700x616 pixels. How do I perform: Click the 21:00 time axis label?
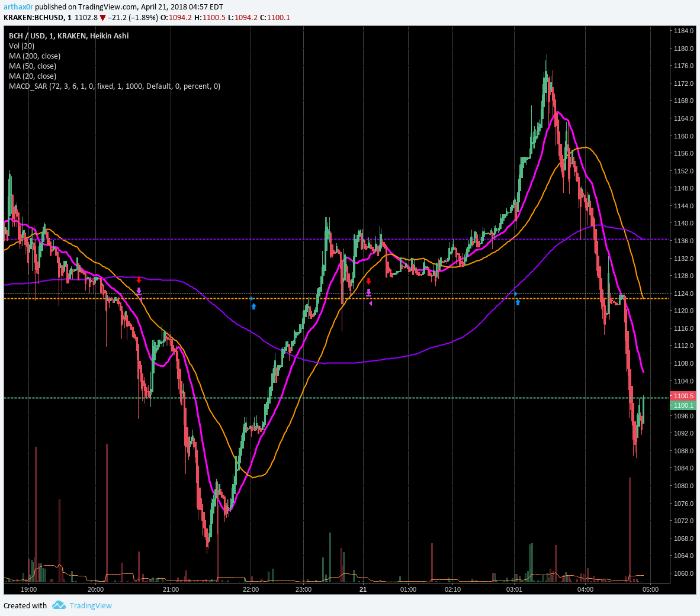(x=171, y=590)
